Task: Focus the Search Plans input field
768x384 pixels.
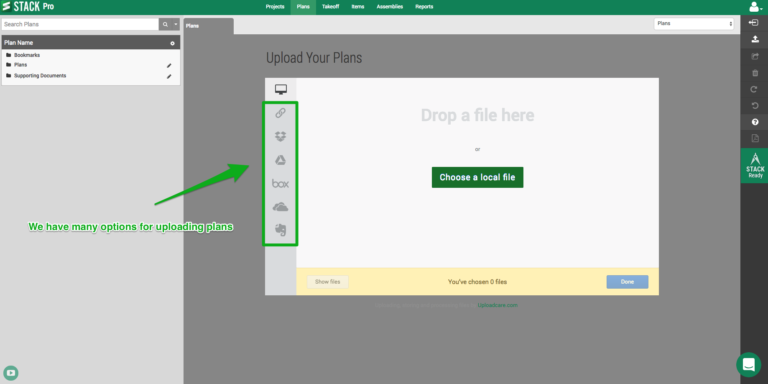Action: pos(80,24)
